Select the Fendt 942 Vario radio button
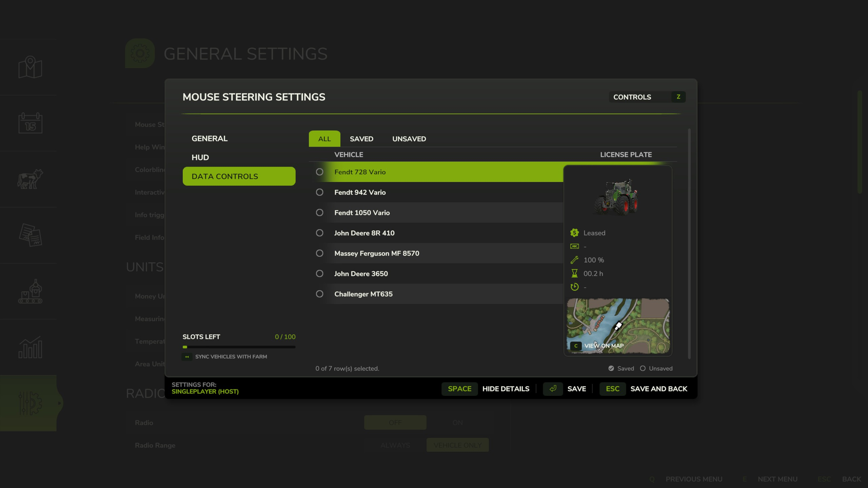This screenshot has width=868, height=488. (x=319, y=192)
